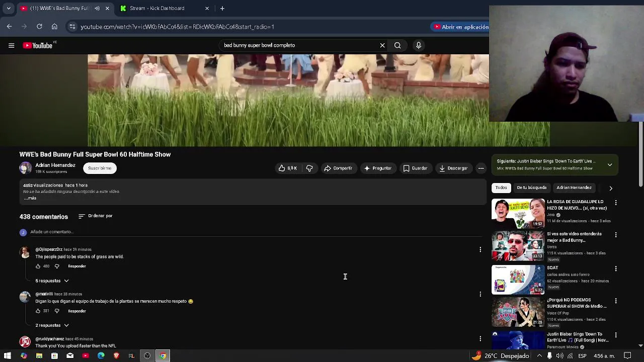Open the browser home button

click(x=54, y=27)
